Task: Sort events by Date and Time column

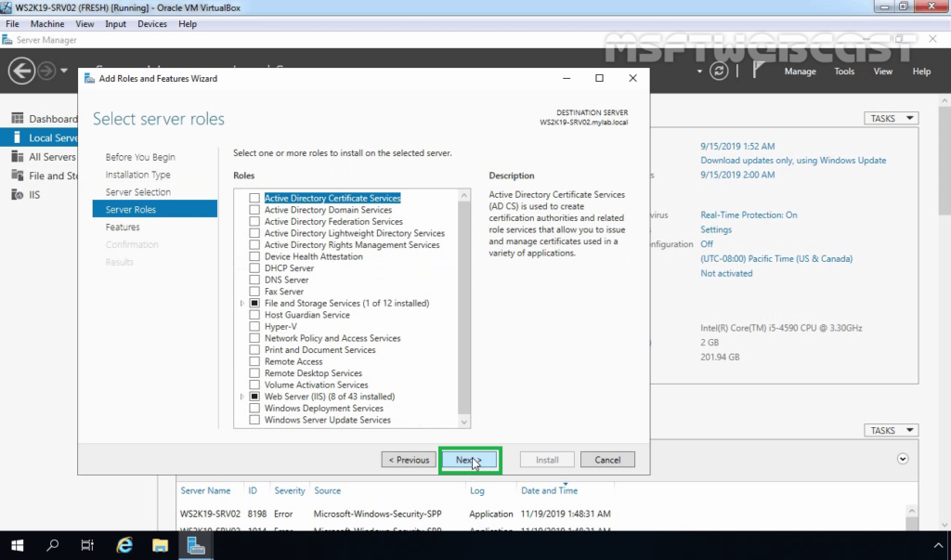Action: click(550, 490)
